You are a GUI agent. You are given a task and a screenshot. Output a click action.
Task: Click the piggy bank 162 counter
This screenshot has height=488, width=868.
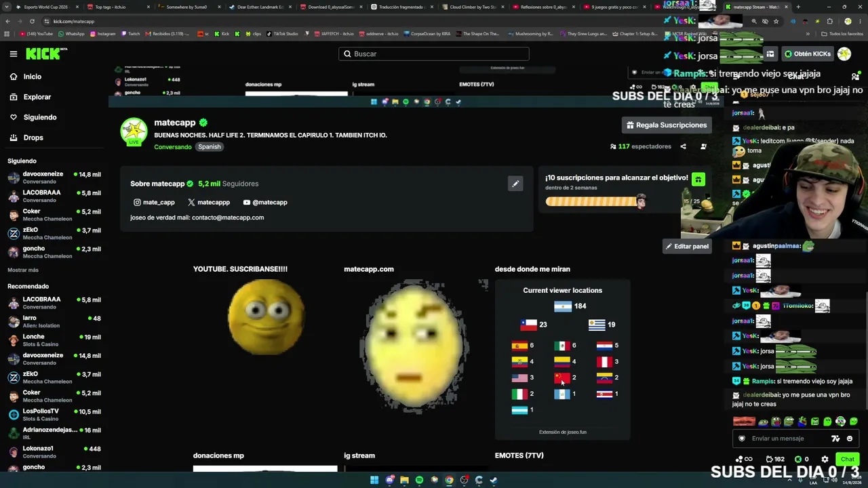(775, 460)
